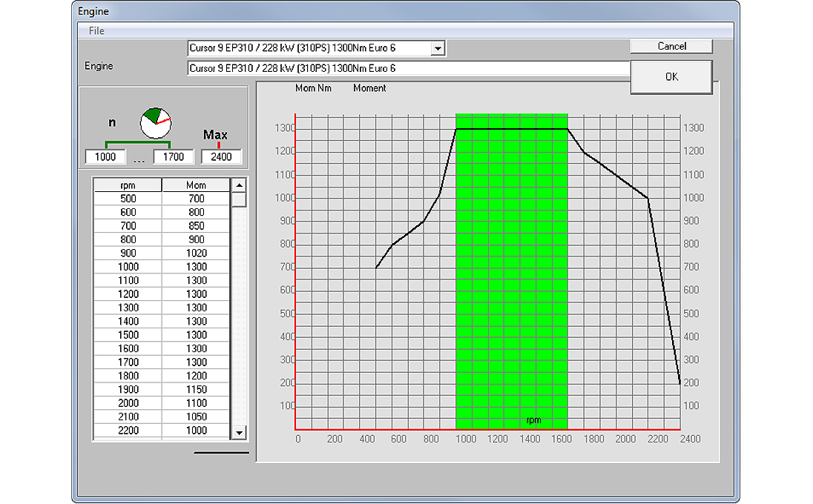813x504 pixels.
Task: Click the Max rpm field showing 2400
Action: tap(221, 157)
